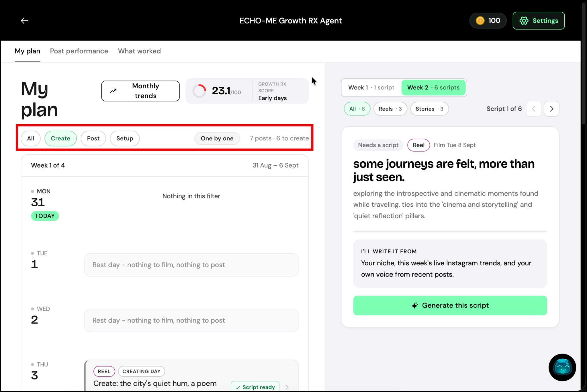587x392 pixels.
Task: Open the blue robot assistant avatar
Action: tap(562, 367)
